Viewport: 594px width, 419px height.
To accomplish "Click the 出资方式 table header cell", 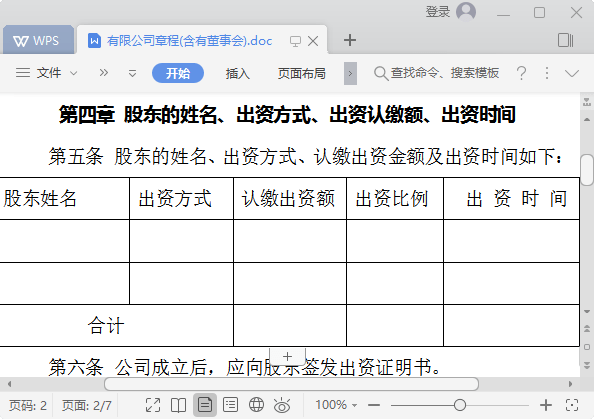I will tap(181, 199).
